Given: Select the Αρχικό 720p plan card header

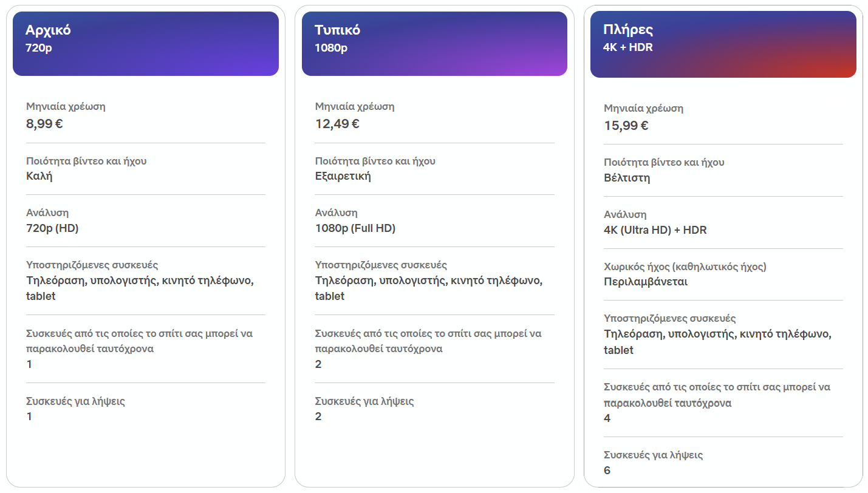Looking at the screenshot, I should click(146, 44).
